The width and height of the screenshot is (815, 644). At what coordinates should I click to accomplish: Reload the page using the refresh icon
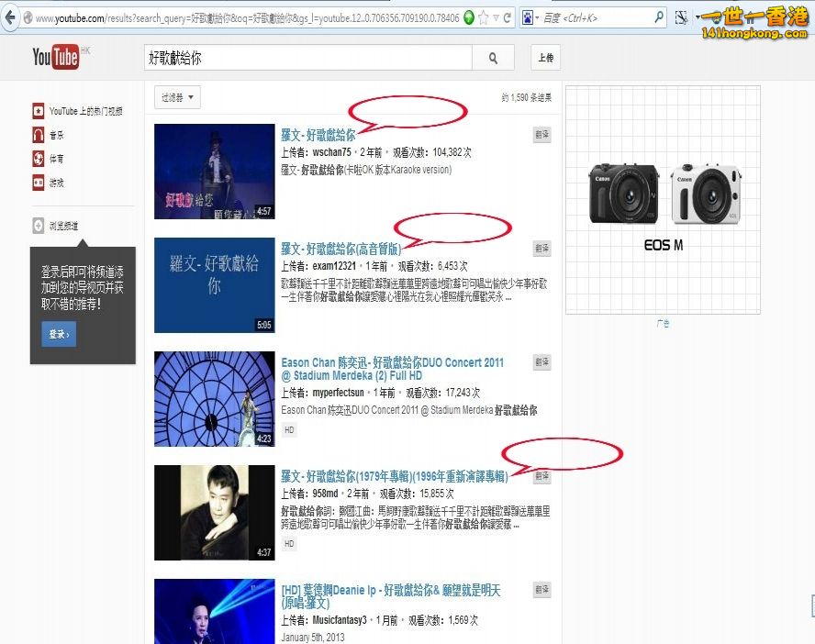(508, 18)
